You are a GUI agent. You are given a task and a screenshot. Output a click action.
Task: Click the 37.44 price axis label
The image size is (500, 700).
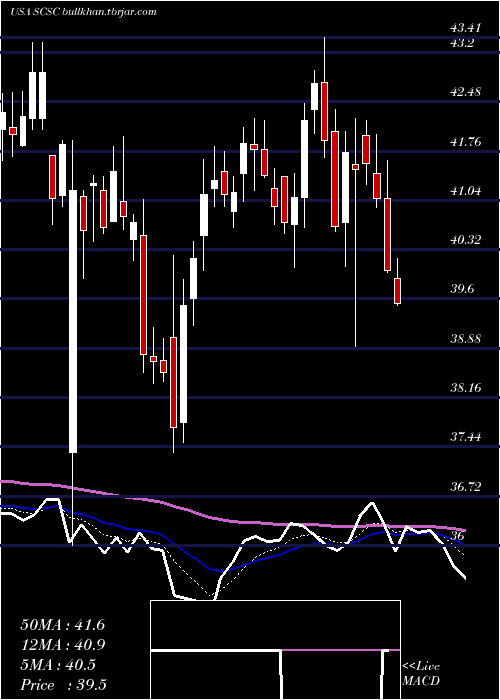click(x=466, y=437)
